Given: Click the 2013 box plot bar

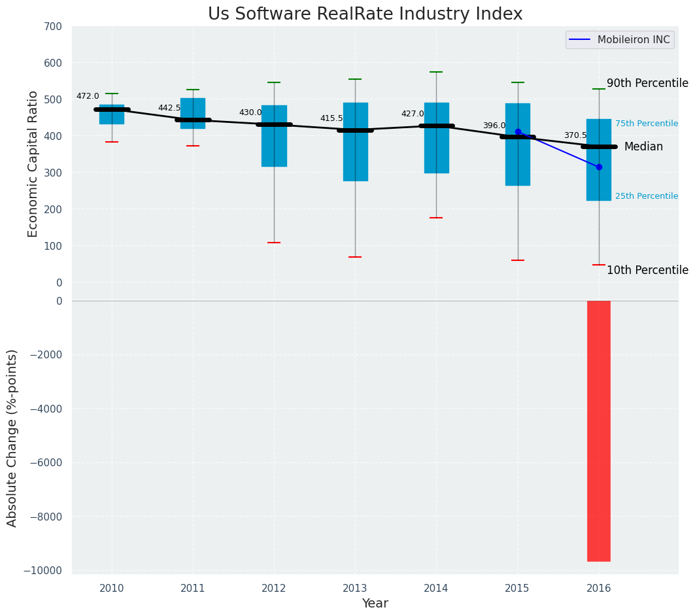Looking at the screenshot, I should (x=356, y=142).
